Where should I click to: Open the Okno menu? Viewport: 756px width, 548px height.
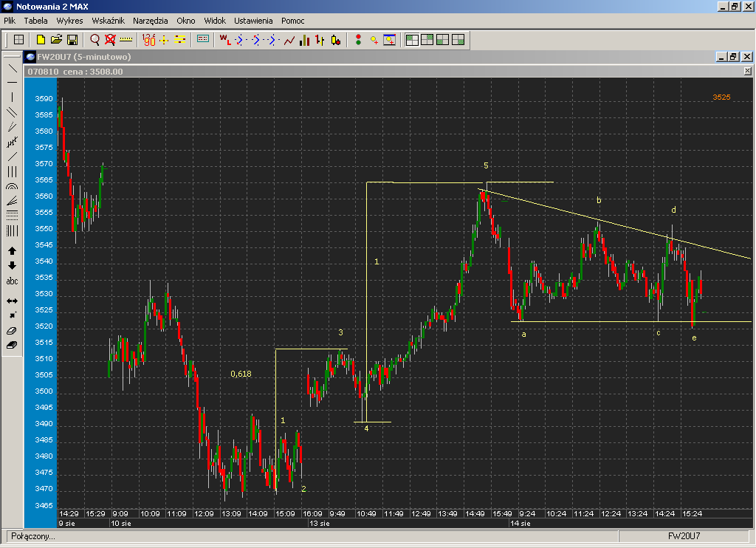(185, 21)
